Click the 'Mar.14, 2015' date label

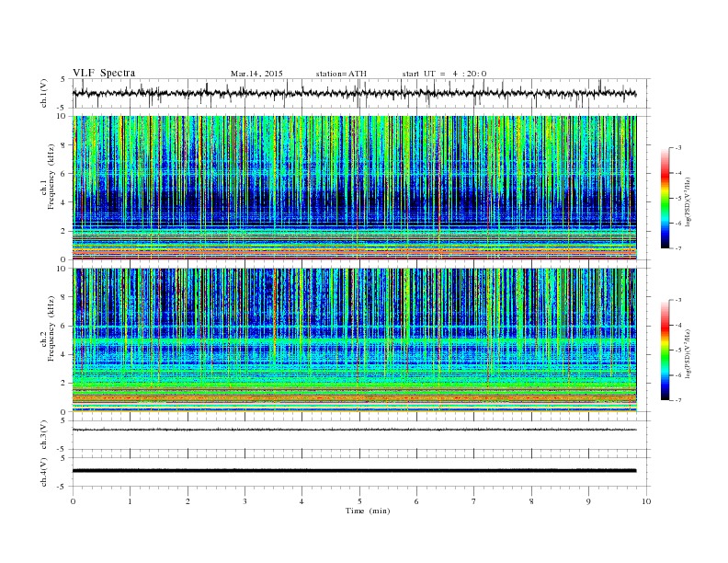(x=256, y=74)
